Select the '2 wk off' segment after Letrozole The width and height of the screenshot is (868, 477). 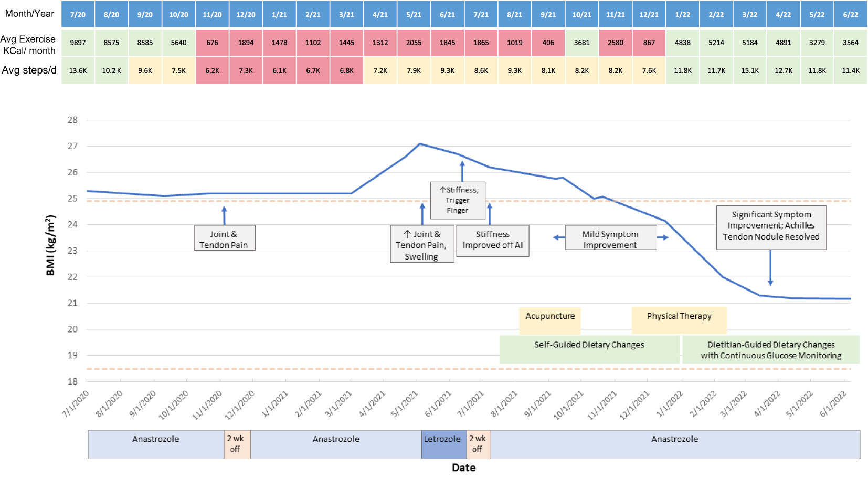pos(478,444)
